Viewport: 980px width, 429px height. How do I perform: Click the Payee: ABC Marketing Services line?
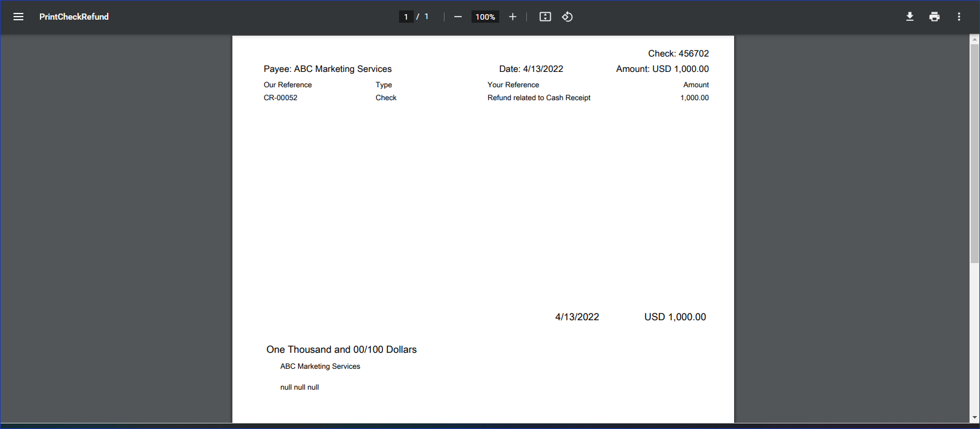(328, 69)
